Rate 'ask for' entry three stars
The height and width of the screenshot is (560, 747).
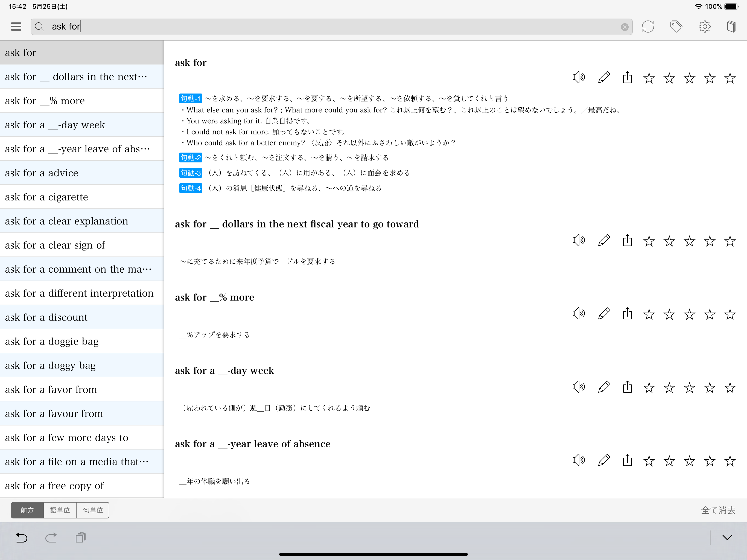(x=689, y=78)
